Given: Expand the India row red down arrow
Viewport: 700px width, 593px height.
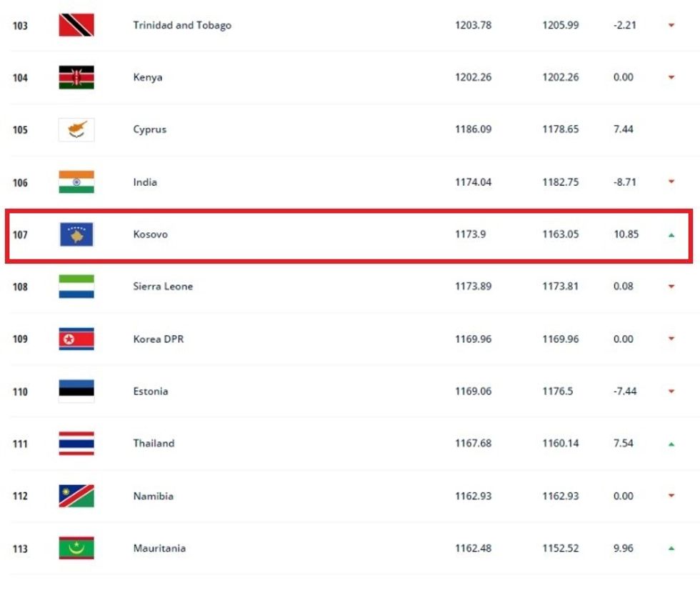Looking at the screenshot, I should click(x=671, y=182).
